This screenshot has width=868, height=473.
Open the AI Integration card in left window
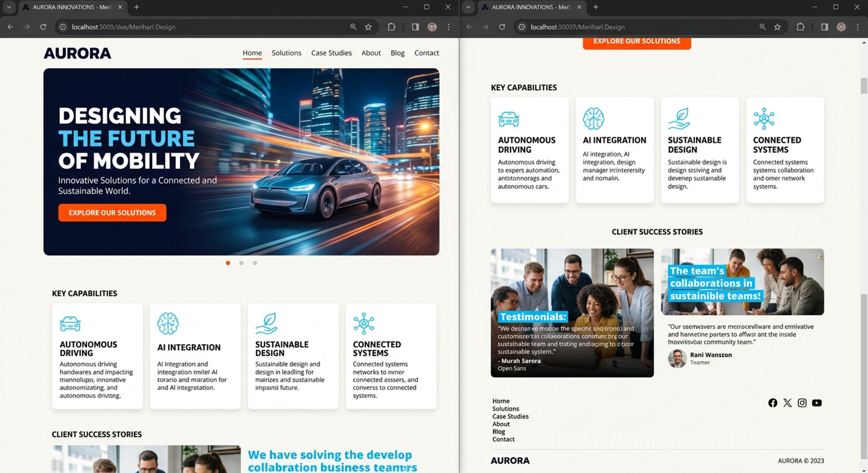tap(195, 356)
